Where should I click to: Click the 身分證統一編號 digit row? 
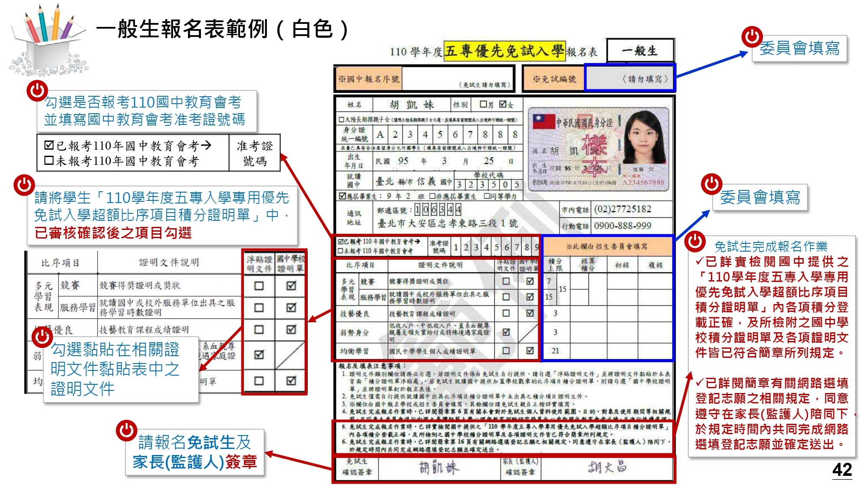pos(447,134)
